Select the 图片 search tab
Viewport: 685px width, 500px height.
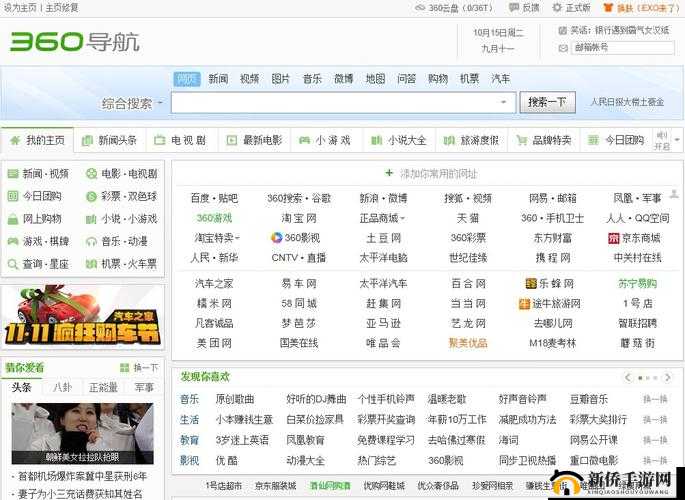coord(280,79)
